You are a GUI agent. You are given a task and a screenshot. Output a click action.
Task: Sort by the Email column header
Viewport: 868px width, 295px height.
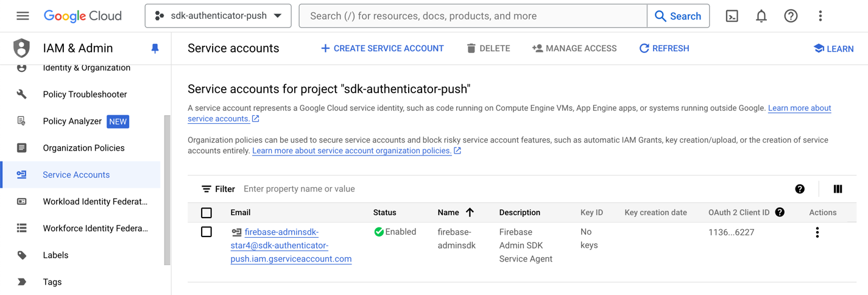pyautogui.click(x=241, y=213)
